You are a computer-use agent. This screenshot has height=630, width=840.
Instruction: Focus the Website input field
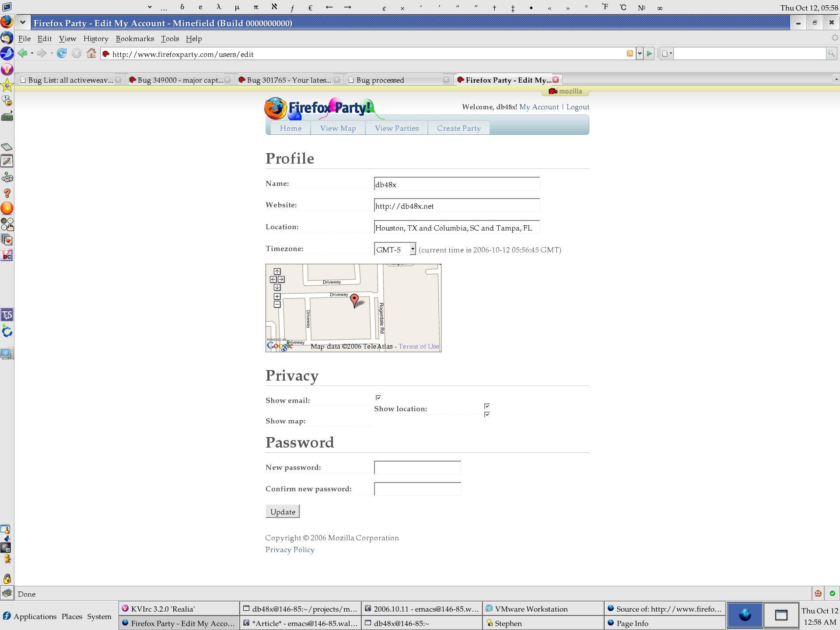pyautogui.click(x=457, y=206)
